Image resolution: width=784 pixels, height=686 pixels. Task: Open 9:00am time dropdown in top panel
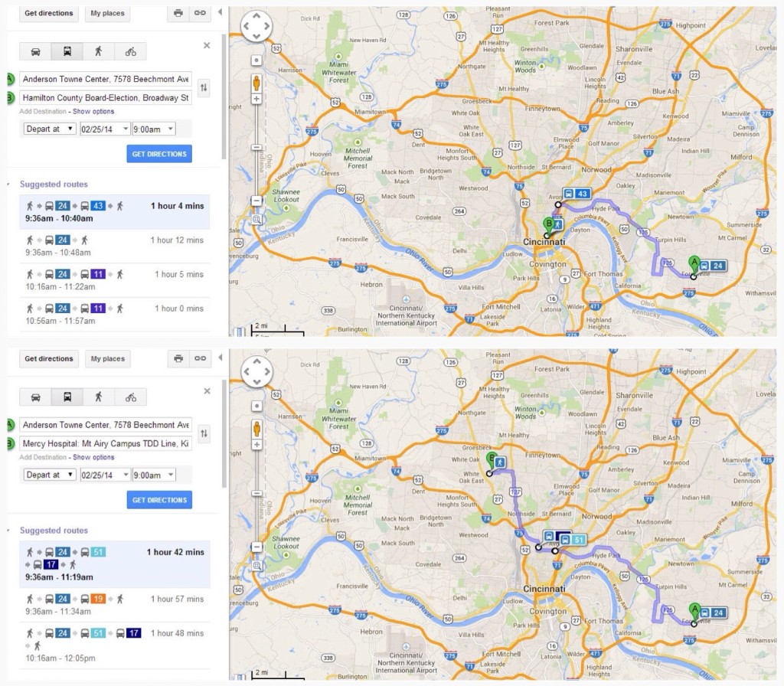(154, 129)
